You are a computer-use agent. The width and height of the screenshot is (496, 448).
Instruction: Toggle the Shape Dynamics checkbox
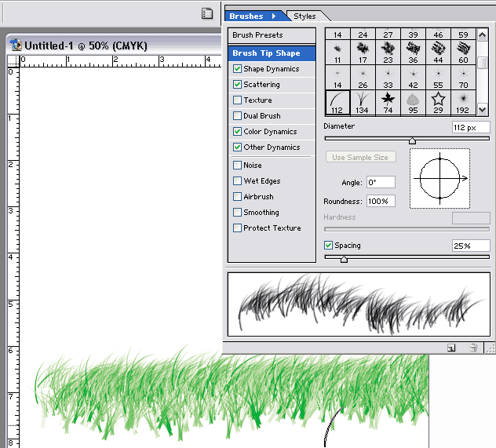click(237, 68)
